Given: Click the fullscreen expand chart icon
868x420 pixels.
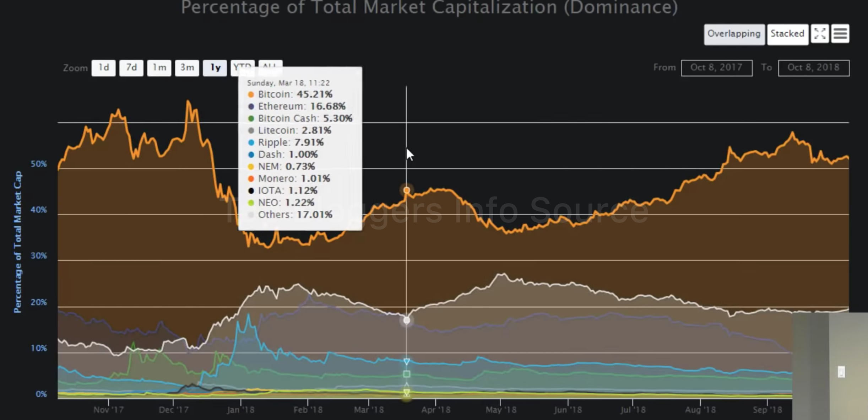Looking at the screenshot, I should [x=820, y=34].
